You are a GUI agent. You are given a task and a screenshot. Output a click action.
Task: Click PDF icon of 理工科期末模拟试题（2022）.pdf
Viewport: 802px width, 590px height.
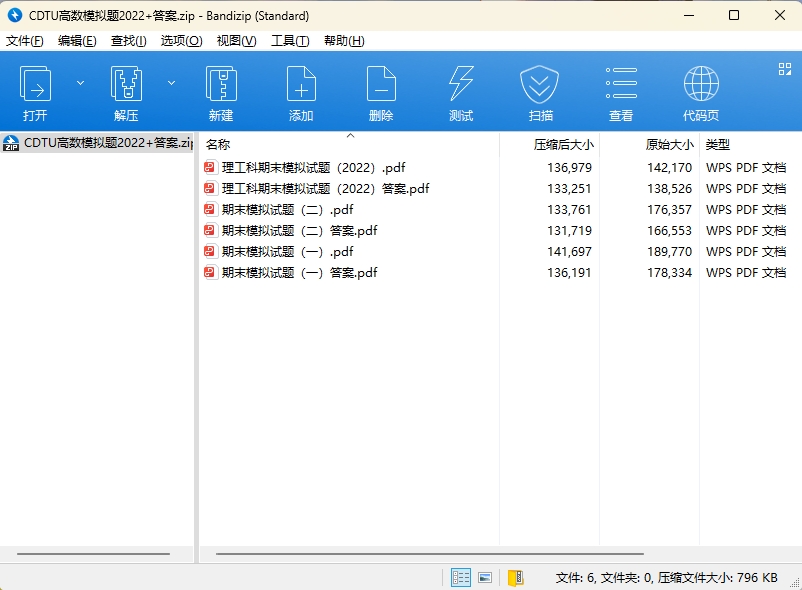(x=210, y=167)
